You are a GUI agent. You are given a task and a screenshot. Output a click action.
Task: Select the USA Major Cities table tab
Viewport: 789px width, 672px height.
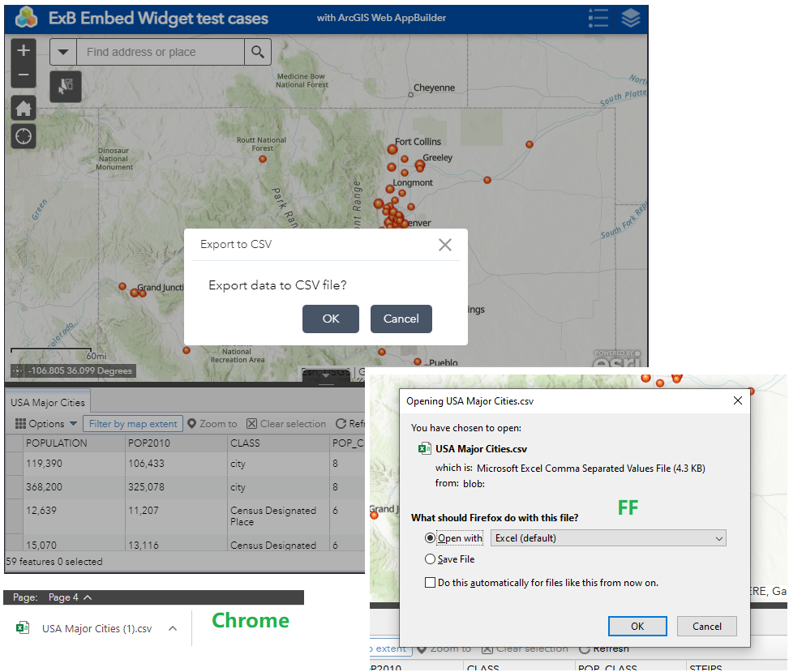48,402
